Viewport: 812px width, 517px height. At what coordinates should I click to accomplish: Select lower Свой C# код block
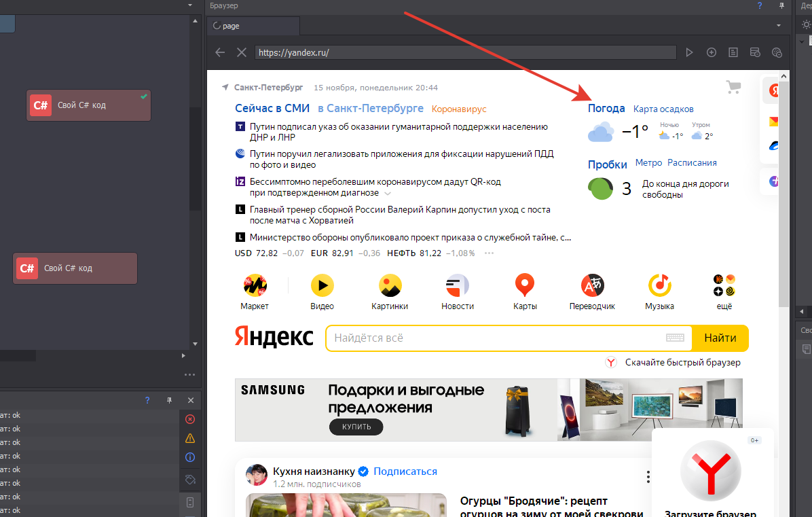[75, 268]
